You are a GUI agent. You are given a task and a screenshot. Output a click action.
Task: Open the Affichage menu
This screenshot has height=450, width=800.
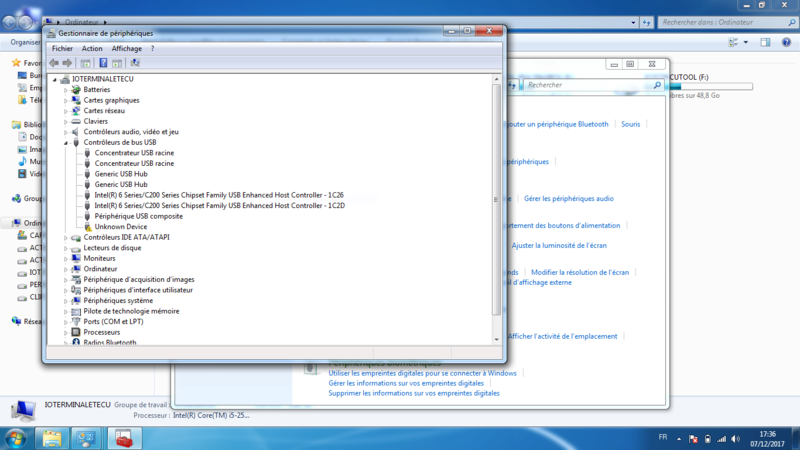click(127, 48)
